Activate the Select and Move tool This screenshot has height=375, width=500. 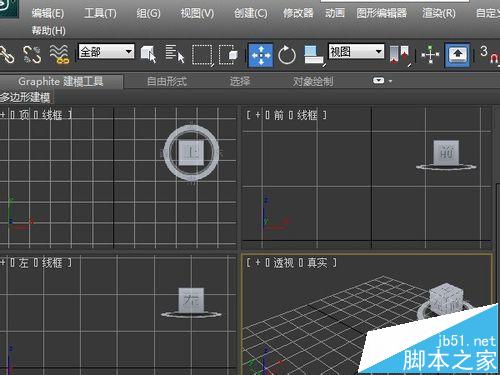pos(260,55)
